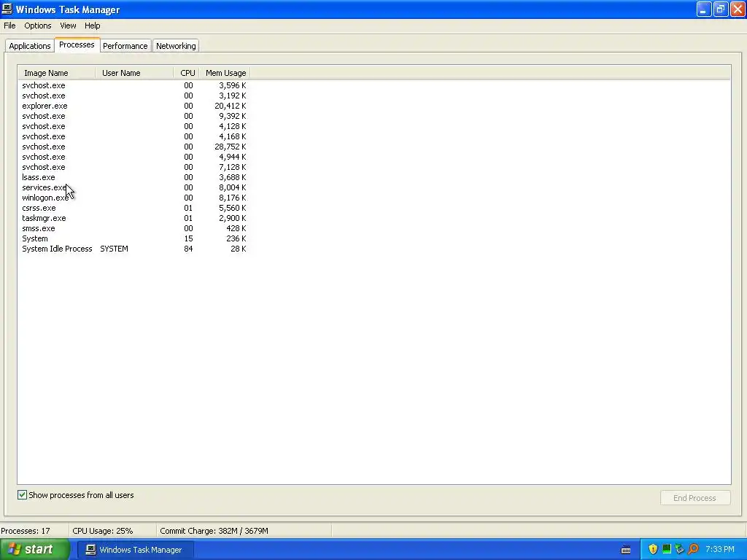Click the End Process button

point(695,497)
